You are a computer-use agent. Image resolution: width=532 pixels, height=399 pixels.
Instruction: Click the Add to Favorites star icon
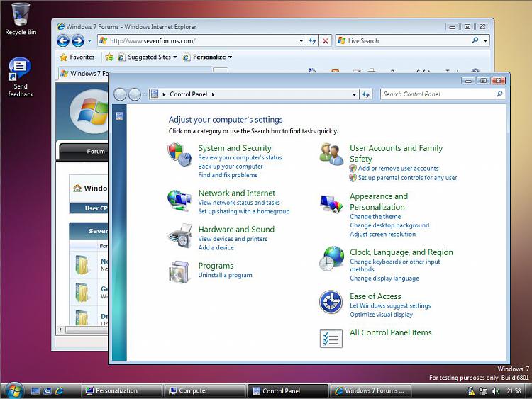[109, 57]
